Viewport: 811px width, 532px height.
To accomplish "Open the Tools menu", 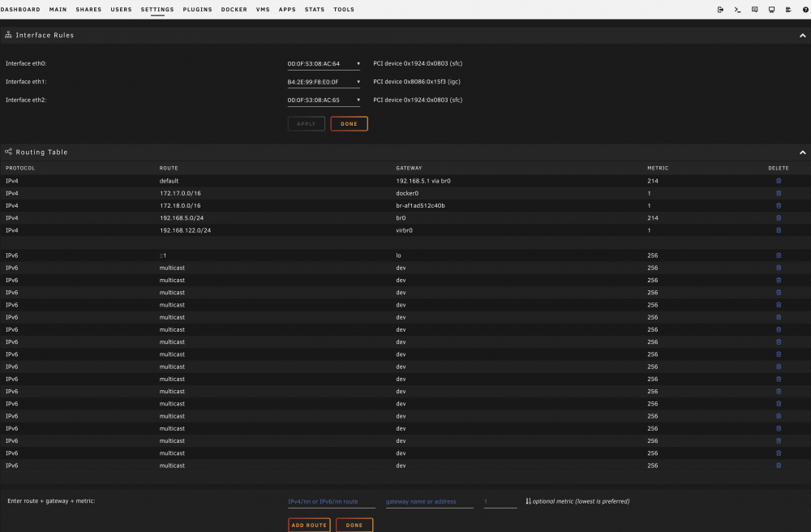I will [x=344, y=9].
